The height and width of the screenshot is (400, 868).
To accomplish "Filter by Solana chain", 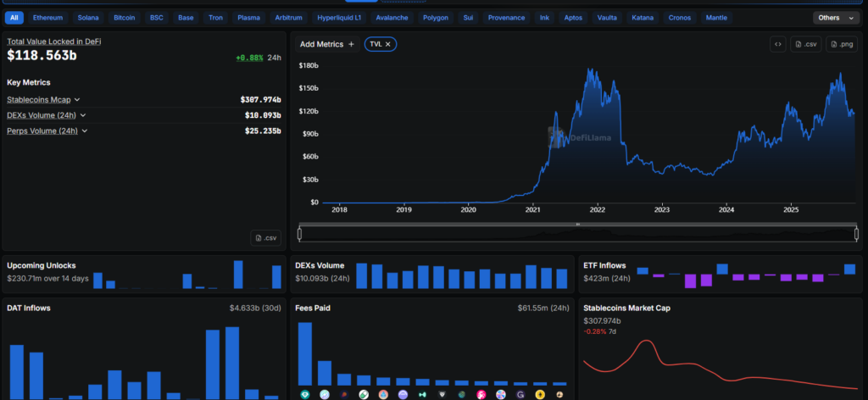I will tap(88, 18).
